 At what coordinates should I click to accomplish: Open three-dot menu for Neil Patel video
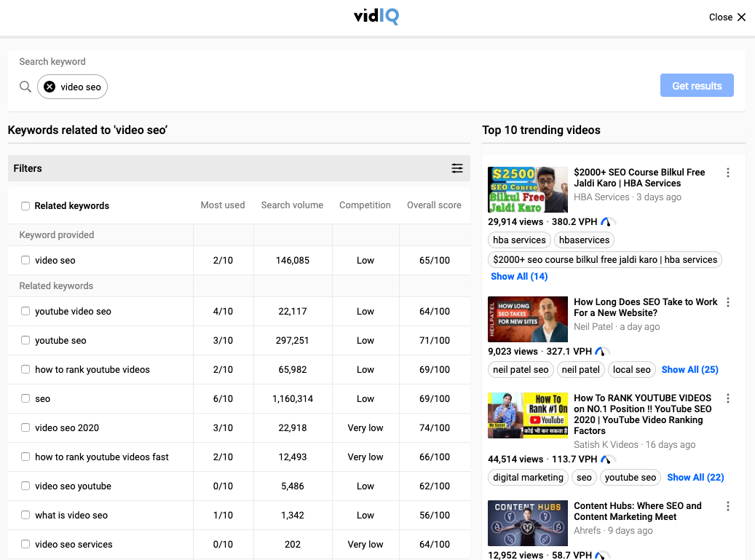coord(727,302)
